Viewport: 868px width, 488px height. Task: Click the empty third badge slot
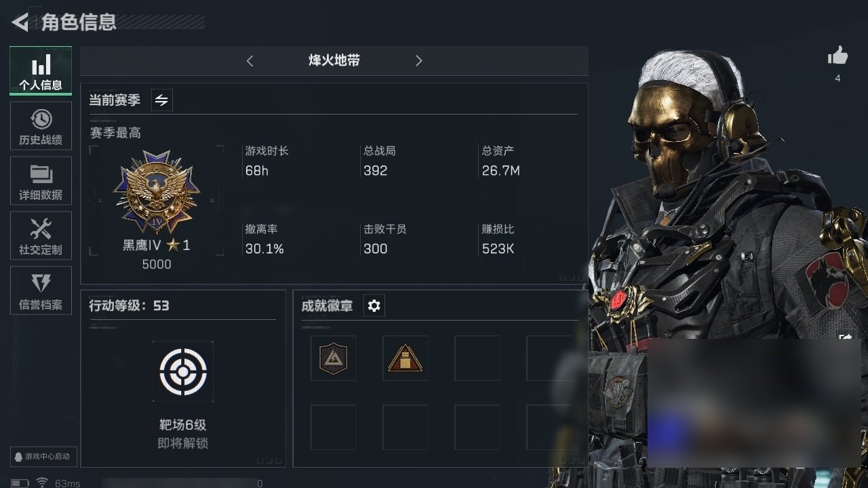(477, 359)
